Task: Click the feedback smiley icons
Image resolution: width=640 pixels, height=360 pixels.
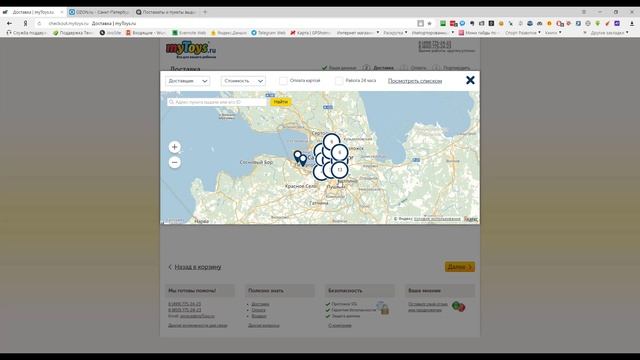Action: (x=459, y=306)
